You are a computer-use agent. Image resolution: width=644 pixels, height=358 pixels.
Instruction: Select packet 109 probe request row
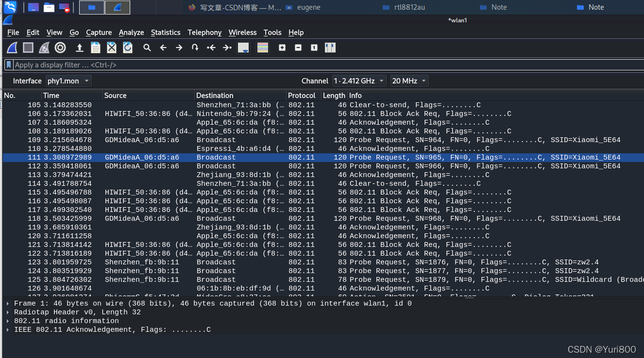(323, 140)
